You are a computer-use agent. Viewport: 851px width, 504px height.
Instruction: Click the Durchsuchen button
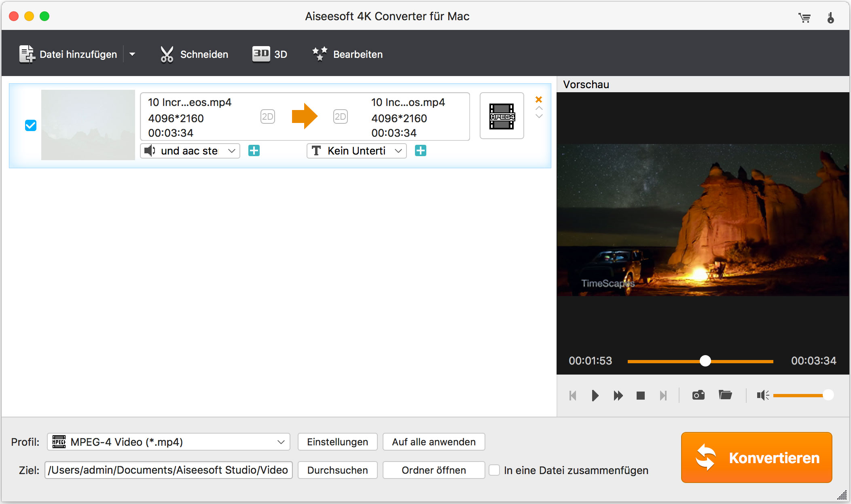click(x=338, y=470)
